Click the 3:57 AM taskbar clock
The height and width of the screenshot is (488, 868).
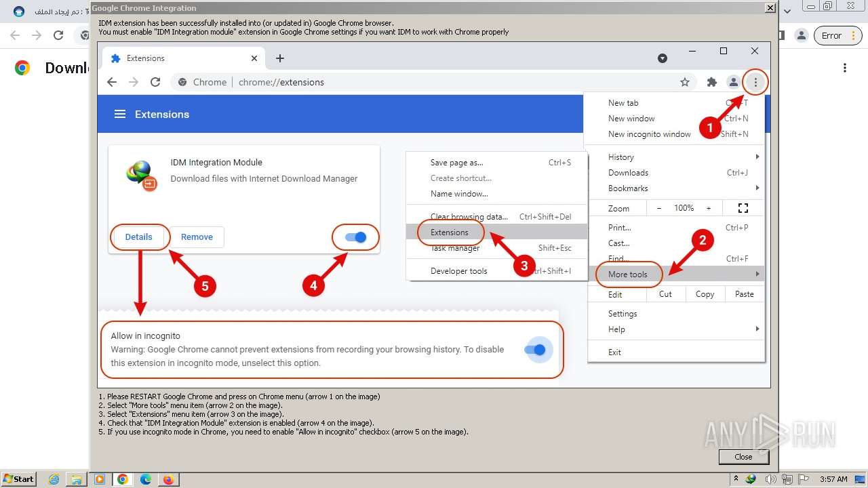(x=833, y=479)
